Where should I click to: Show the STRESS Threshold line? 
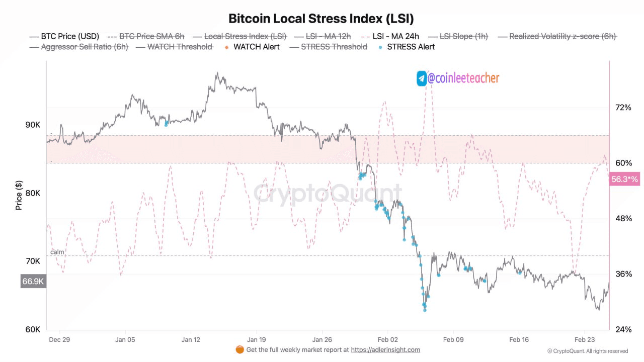click(x=334, y=47)
